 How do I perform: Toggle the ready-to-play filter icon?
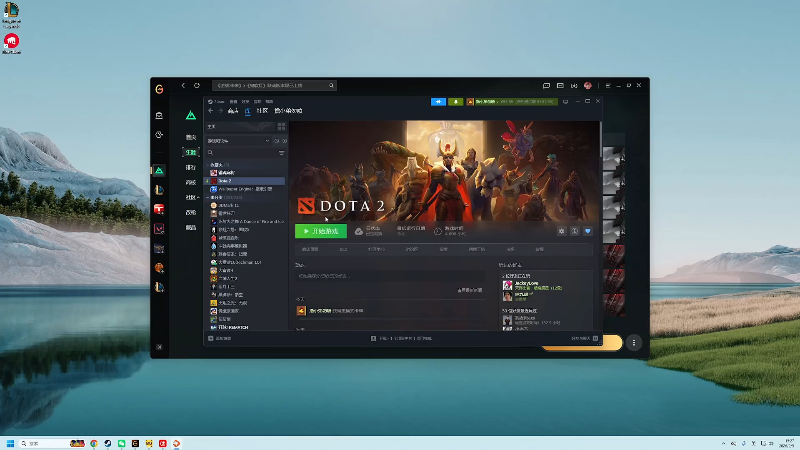tap(284, 141)
